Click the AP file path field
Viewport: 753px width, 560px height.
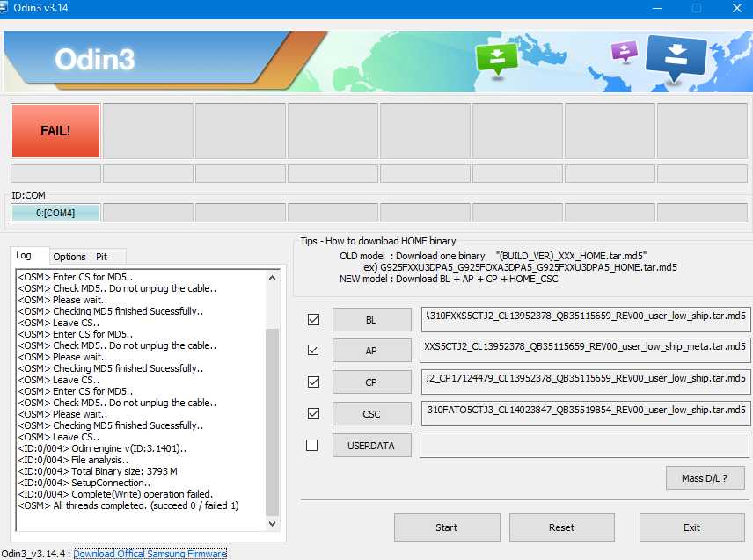(584, 351)
